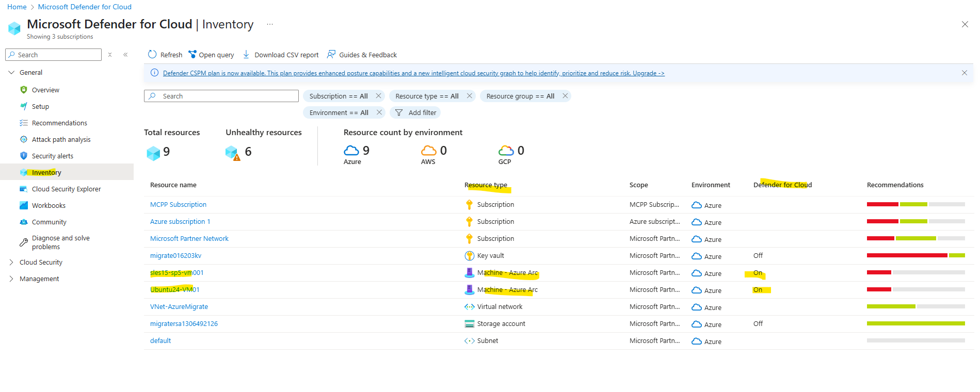Open the Subscription == All filter
980x392 pixels.
point(339,96)
